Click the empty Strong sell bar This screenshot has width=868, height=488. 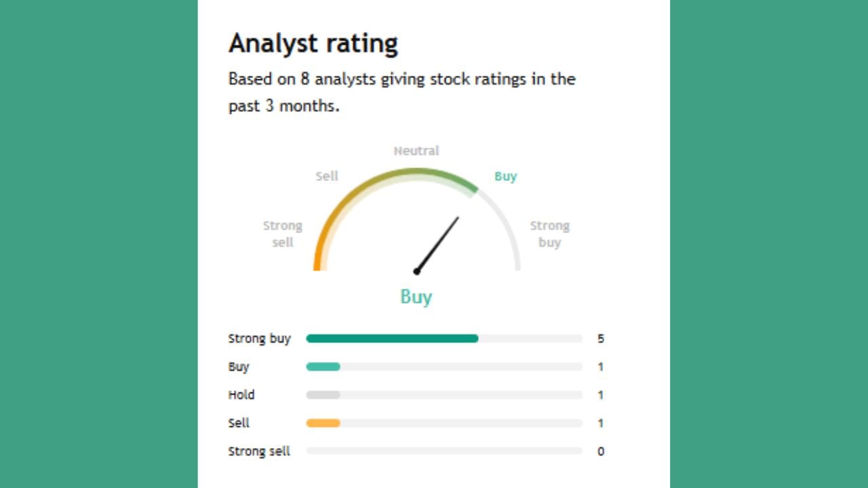click(444, 451)
